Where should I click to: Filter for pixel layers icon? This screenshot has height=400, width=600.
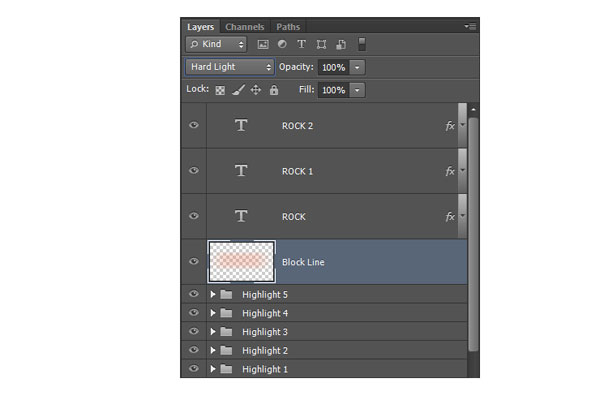(263, 44)
